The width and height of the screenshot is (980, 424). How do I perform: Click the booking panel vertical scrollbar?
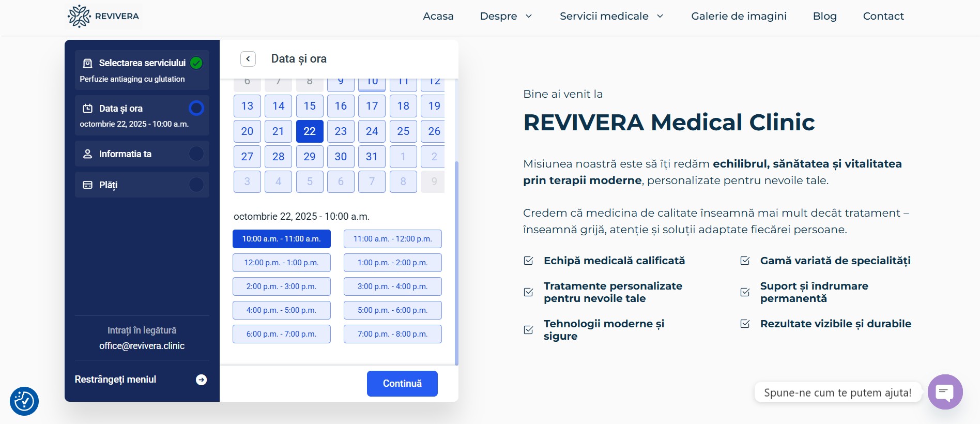pos(456,259)
